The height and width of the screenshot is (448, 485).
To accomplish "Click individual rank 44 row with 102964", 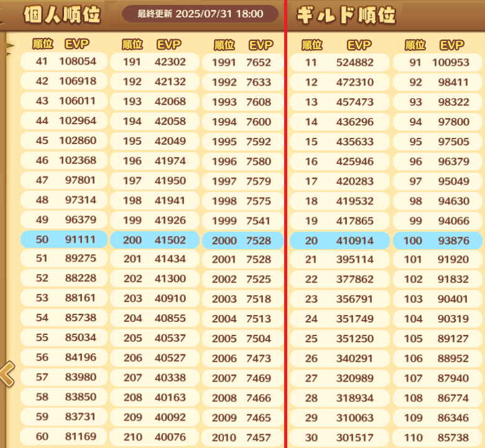I will (64, 121).
